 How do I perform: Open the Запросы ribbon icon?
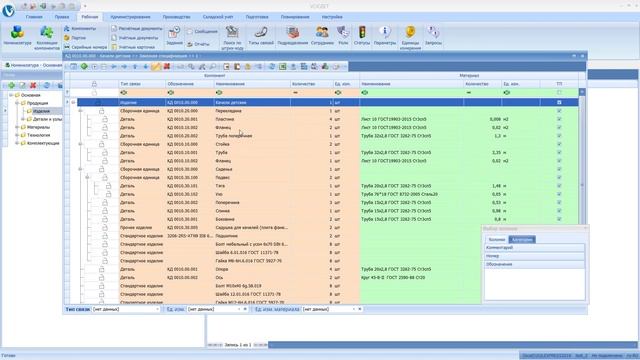tap(433, 36)
